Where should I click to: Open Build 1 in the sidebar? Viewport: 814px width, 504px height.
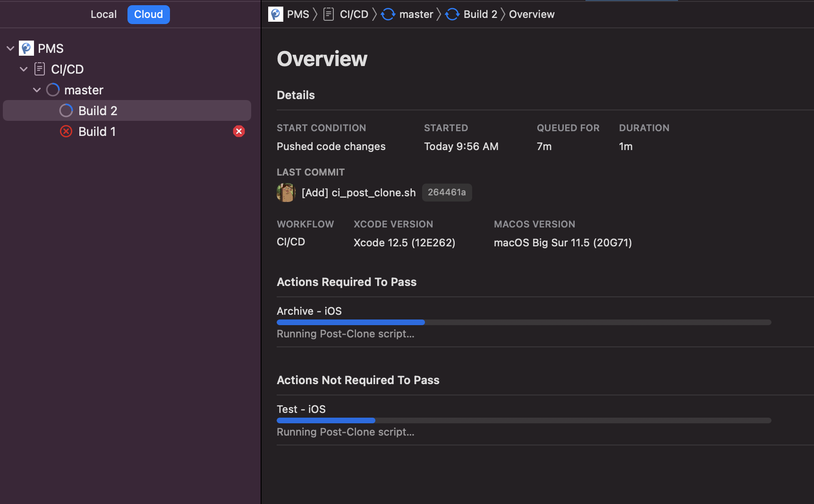[x=127, y=131]
